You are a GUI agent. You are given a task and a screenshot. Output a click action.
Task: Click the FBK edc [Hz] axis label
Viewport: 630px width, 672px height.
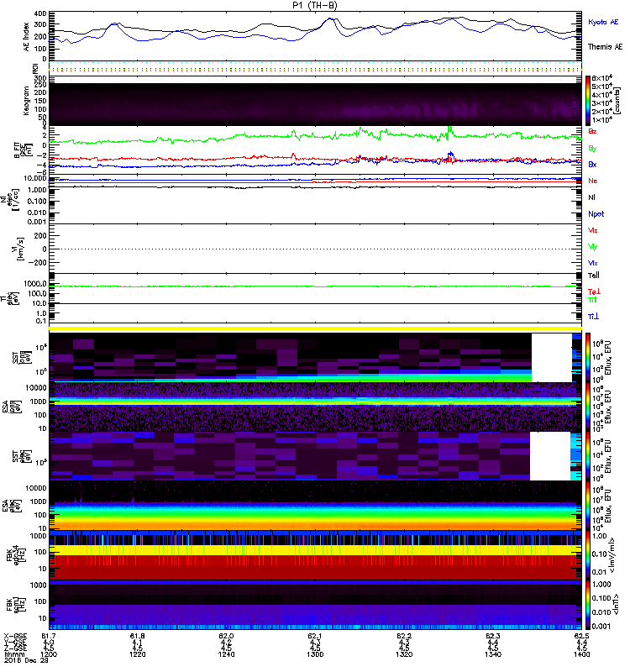coord(15,554)
